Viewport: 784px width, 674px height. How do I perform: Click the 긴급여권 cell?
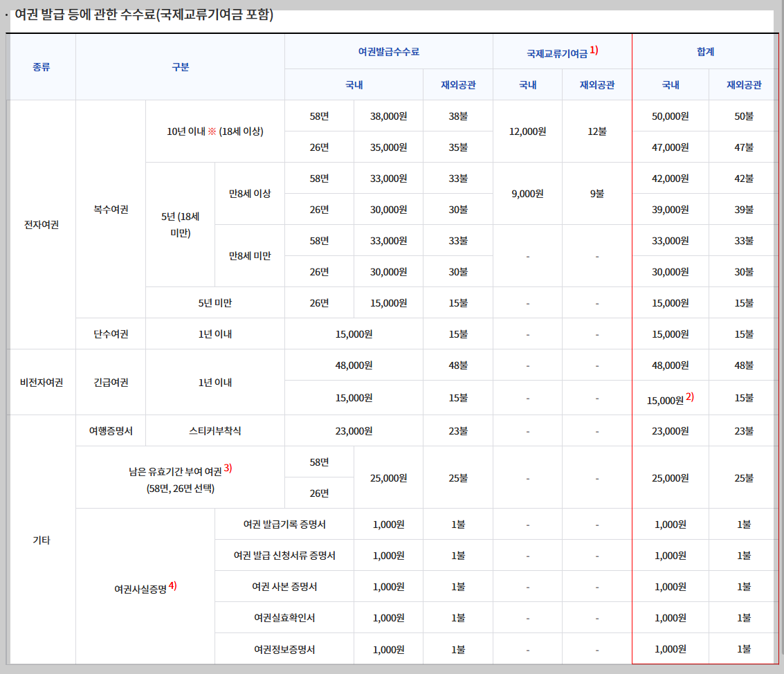(x=110, y=381)
